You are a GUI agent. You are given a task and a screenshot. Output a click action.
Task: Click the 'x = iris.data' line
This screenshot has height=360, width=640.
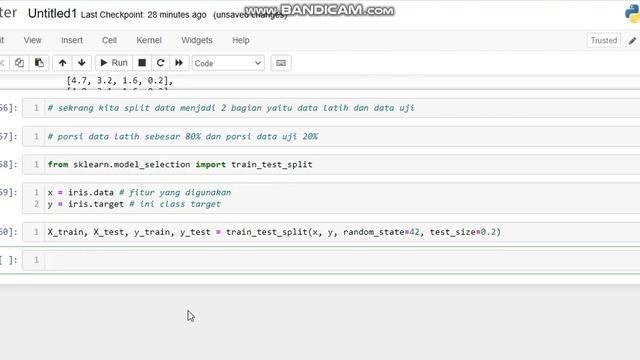click(x=139, y=192)
